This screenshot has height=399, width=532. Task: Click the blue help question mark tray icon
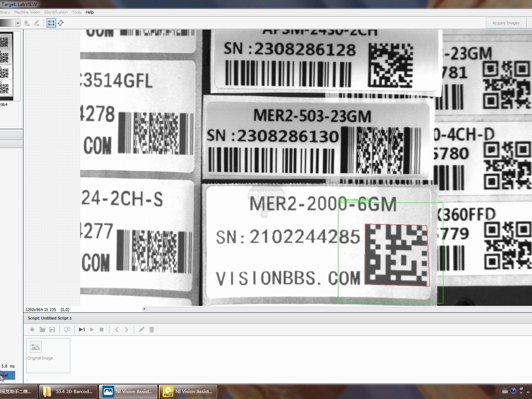(x=513, y=391)
